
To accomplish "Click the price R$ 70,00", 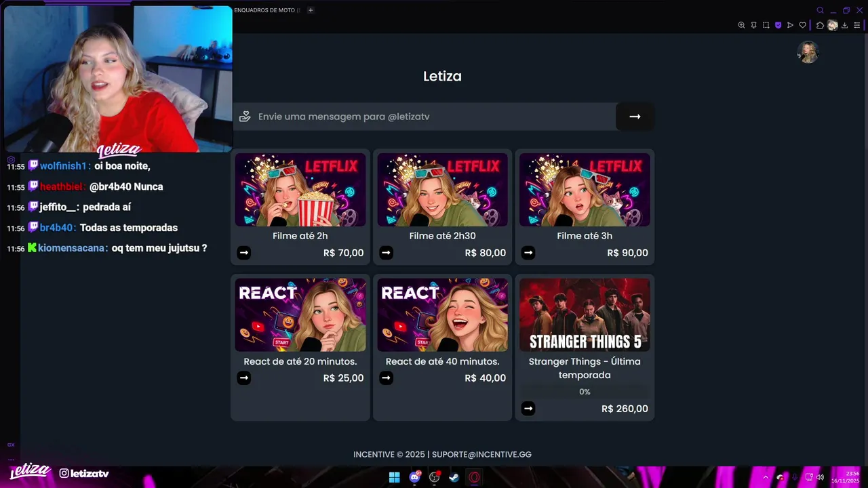I will 343,253.
